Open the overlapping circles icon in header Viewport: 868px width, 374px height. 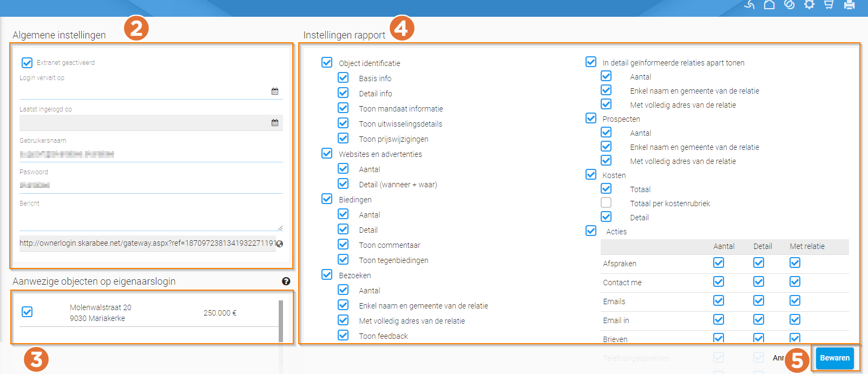(789, 5)
